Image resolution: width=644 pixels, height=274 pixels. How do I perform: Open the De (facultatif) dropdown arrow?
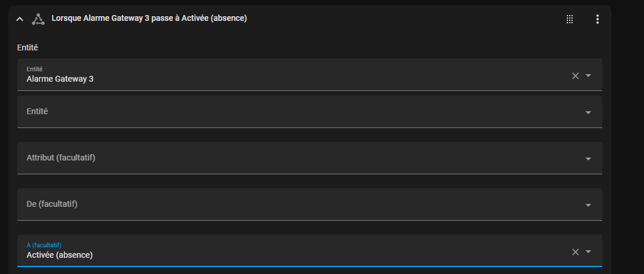coord(588,205)
